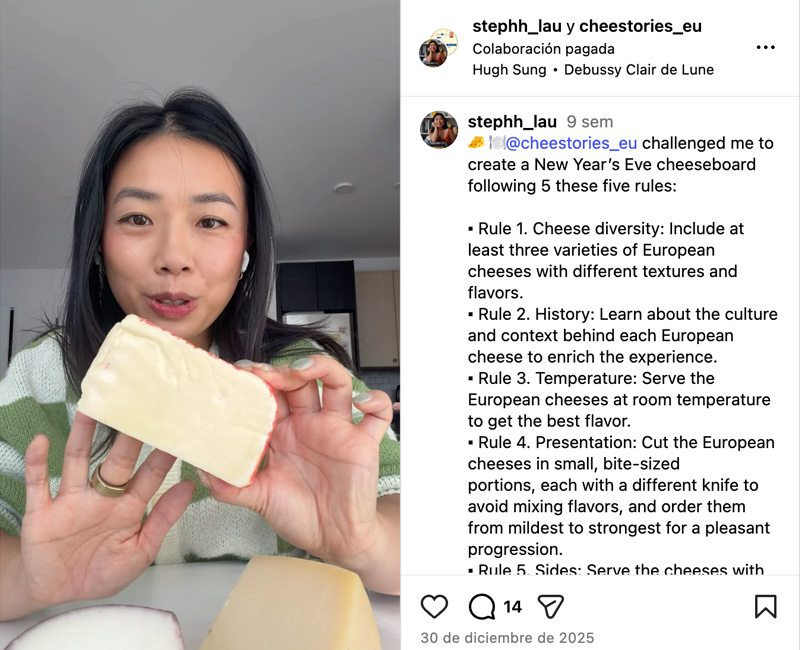The image size is (800, 650).
Task: Click the 14 comments count
Action: click(512, 607)
